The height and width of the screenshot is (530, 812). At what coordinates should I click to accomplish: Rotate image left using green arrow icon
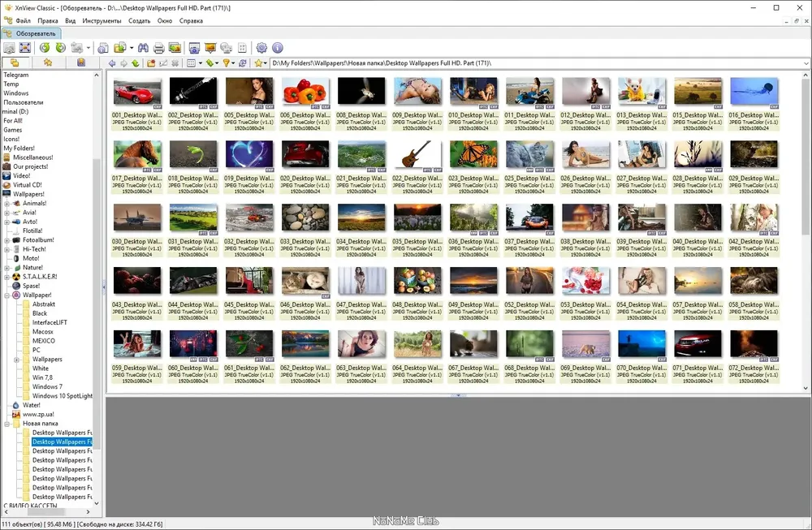coord(45,48)
